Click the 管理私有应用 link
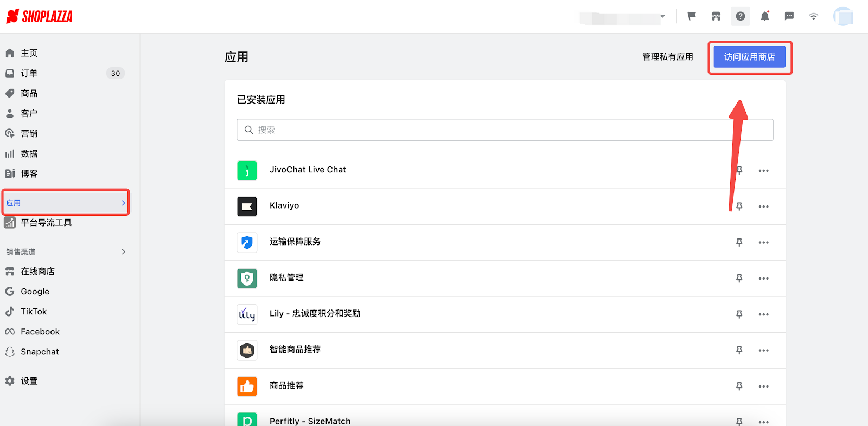Viewport: 868px width, 426px height. tap(667, 57)
